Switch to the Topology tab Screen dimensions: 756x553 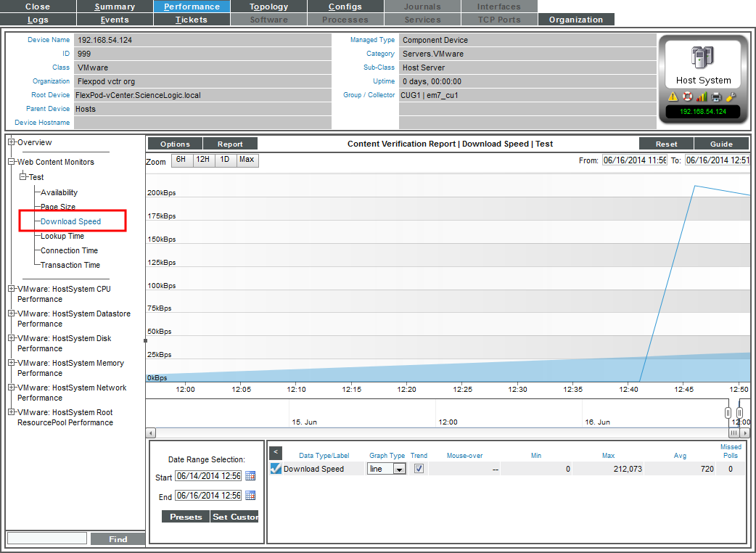click(268, 6)
